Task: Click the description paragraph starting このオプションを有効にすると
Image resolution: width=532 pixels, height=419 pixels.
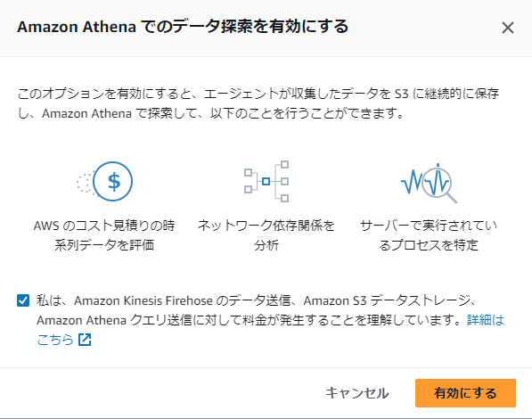Action: tap(258, 103)
